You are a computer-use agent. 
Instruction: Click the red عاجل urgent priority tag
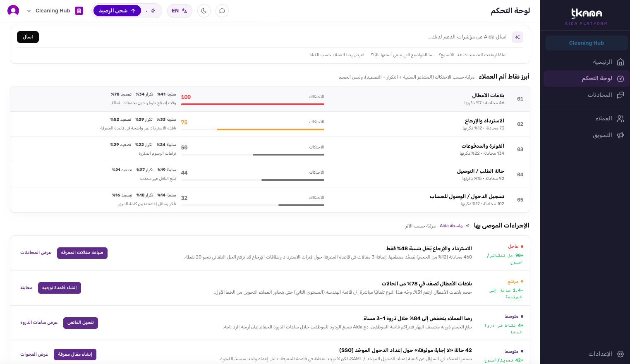click(515, 247)
